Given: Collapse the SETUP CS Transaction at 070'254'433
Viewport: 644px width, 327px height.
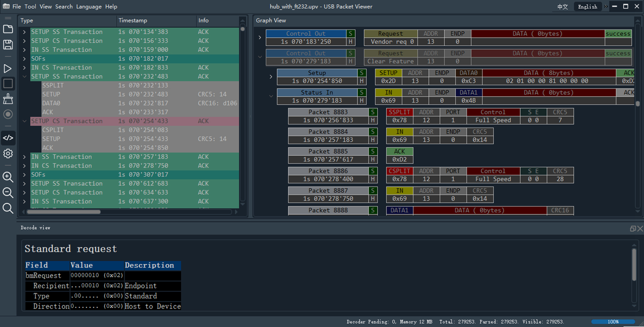Looking at the screenshot, I should click(24, 121).
